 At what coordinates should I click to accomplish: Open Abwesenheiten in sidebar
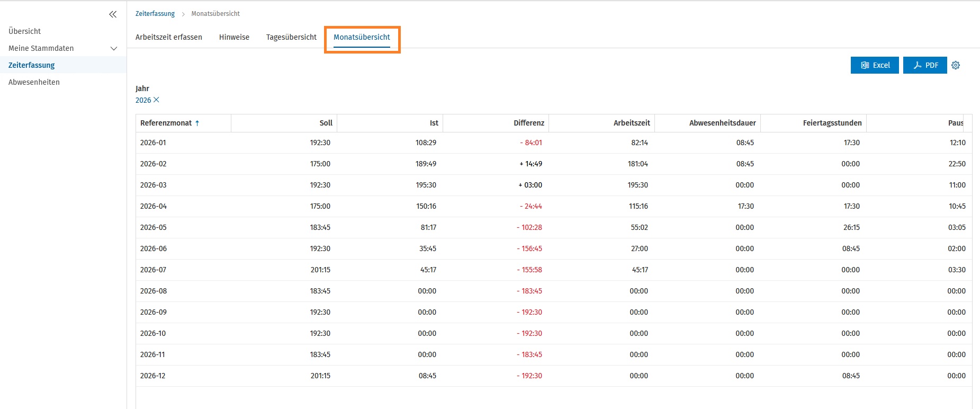34,82
